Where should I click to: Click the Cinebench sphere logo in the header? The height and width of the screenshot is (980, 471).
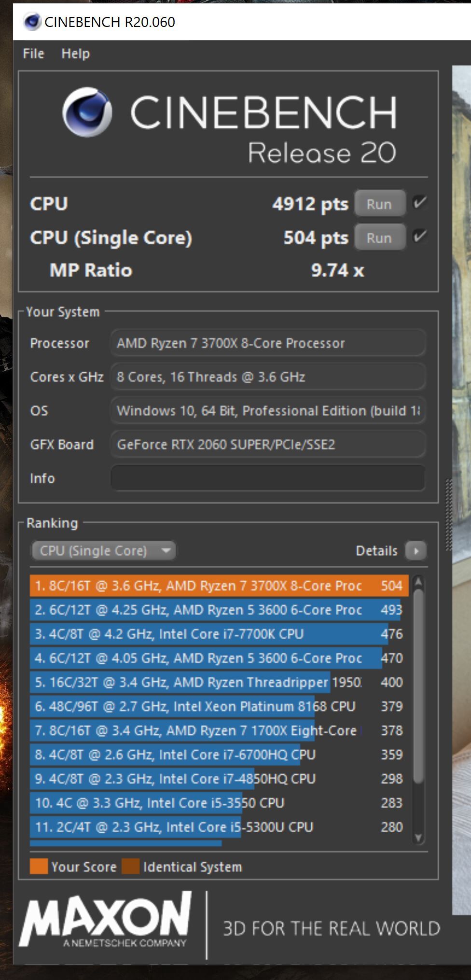click(87, 112)
